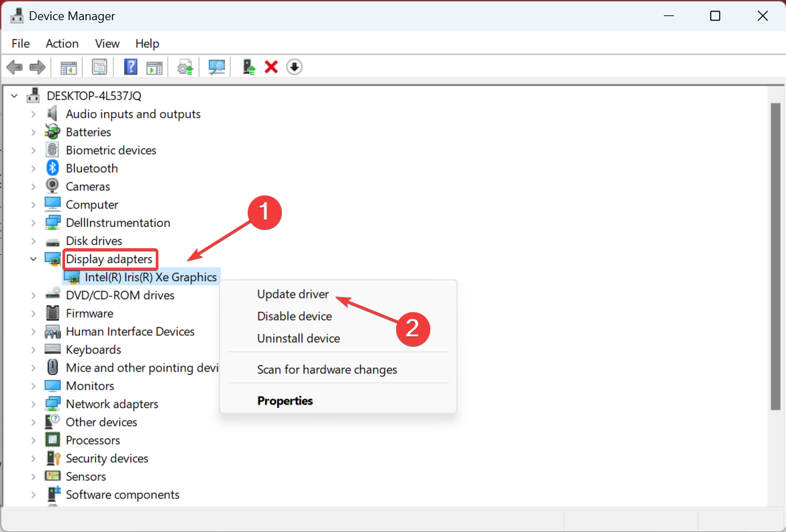The width and height of the screenshot is (786, 532).
Task: Open the File menu
Action: [21, 44]
